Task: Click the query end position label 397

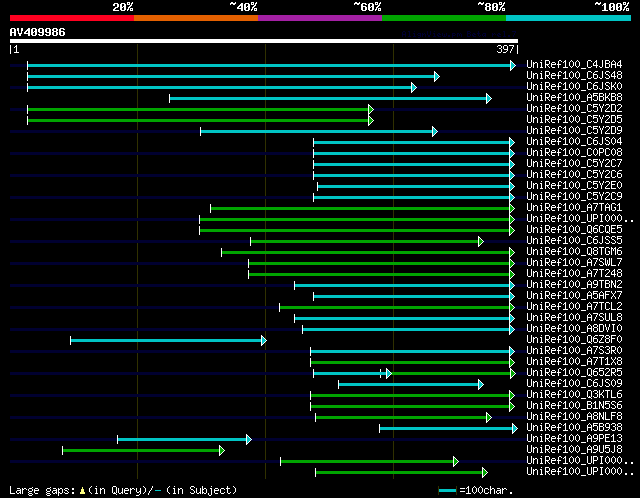Action: click(x=505, y=49)
